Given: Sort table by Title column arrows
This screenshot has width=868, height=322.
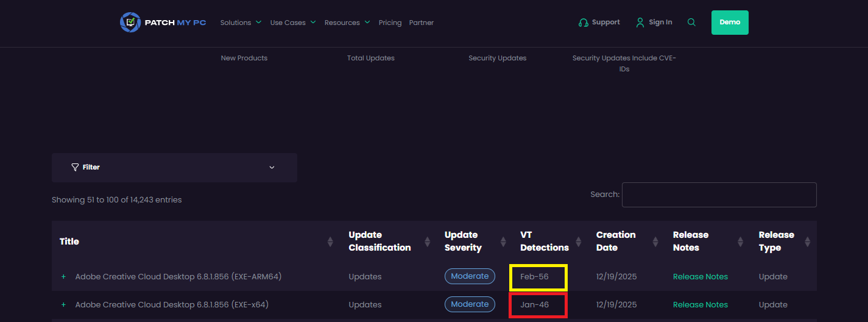Looking at the screenshot, I should click(330, 241).
